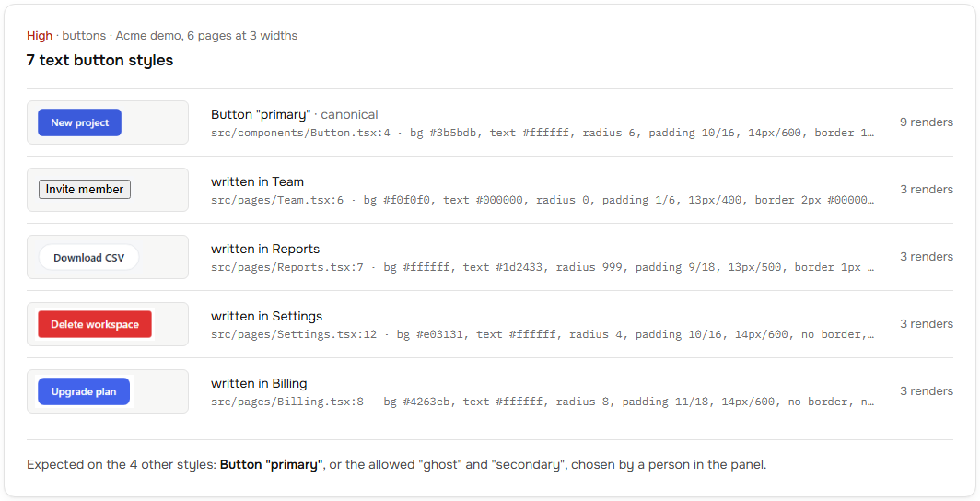Click the Download CSV button preview
This screenshot has width=980, height=501.
[88, 257]
